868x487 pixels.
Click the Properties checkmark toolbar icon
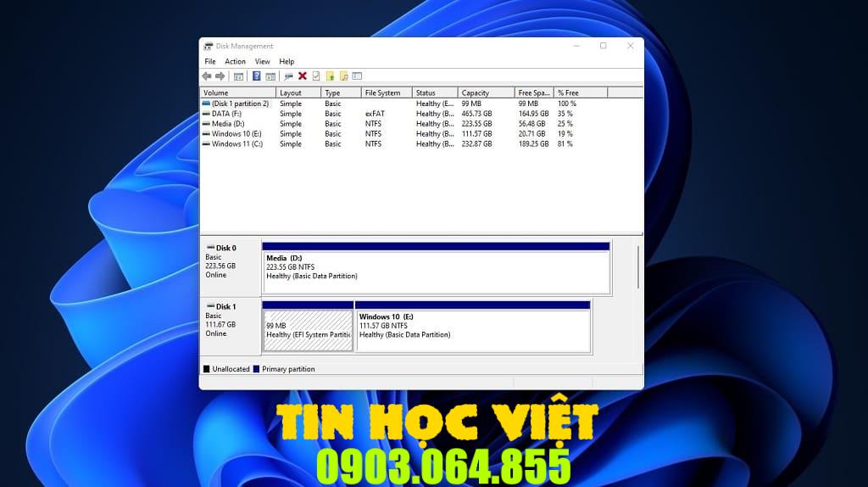pos(316,76)
